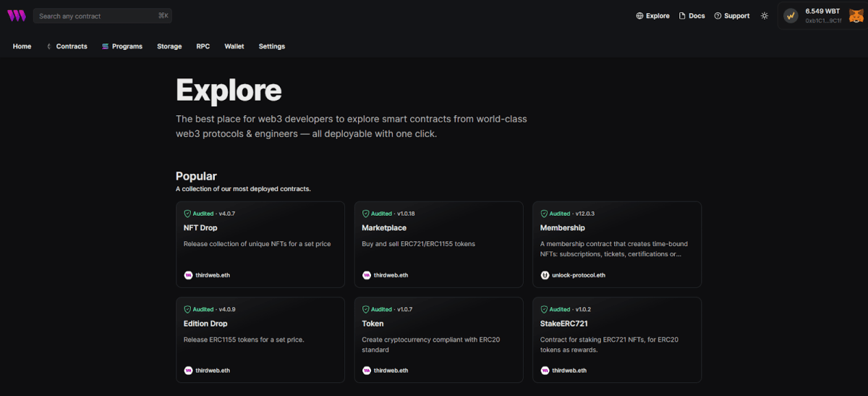Open the NFT Drop contract title
The height and width of the screenshot is (396, 868).
(200, 228)
